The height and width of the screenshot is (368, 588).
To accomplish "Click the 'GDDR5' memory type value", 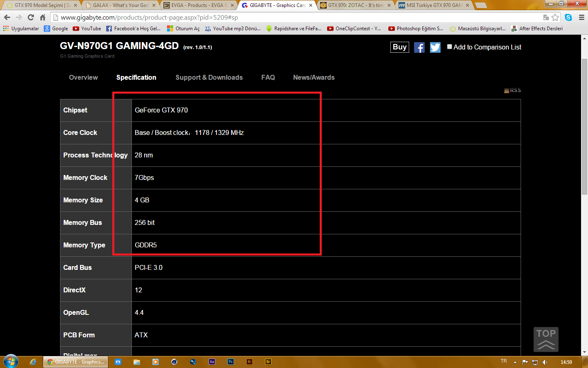I will [146, 245].
